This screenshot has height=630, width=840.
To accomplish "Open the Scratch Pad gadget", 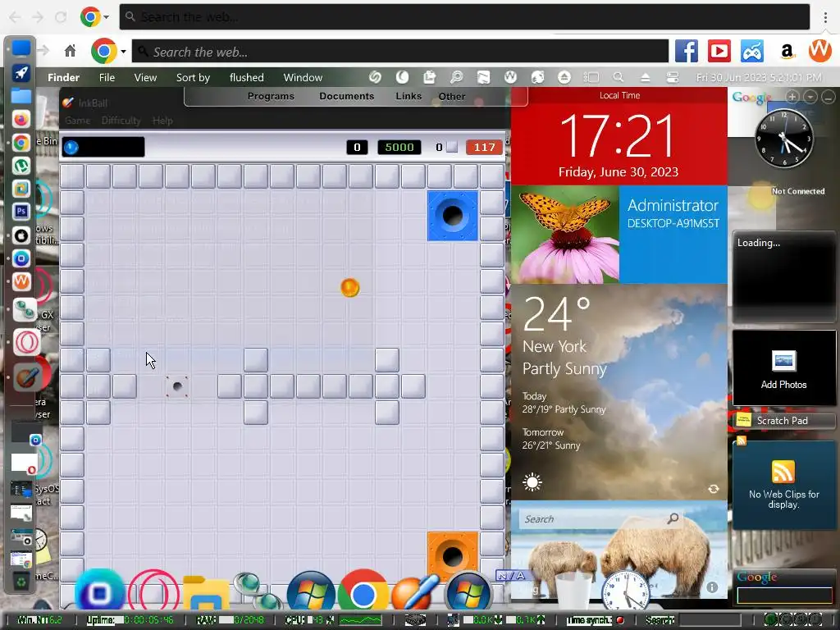I will coord(783,421).
